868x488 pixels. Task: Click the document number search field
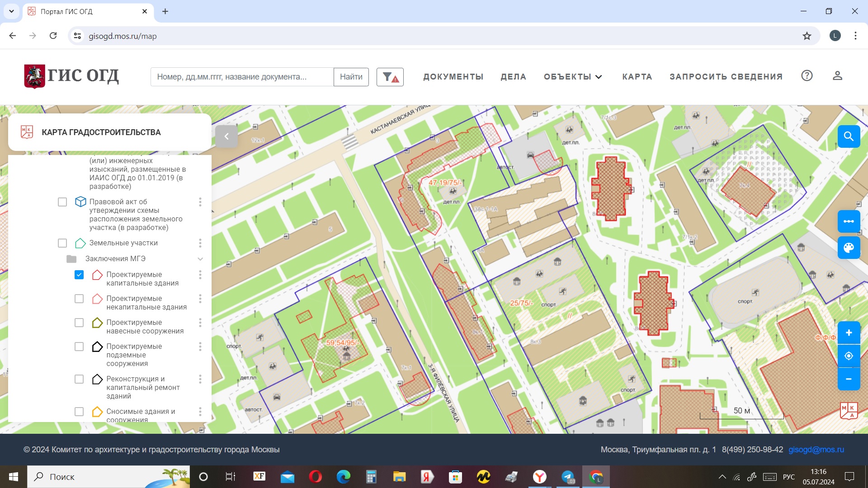click(x=242, y=77)
